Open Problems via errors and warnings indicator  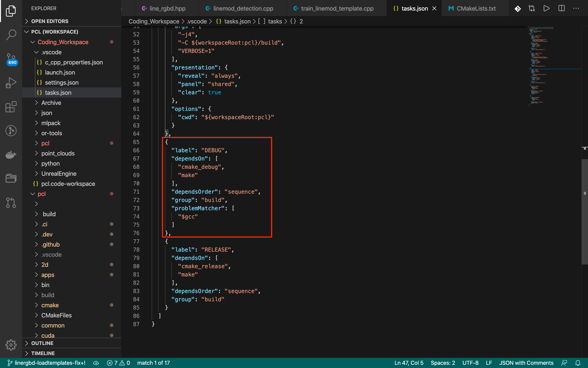[118, 363]
